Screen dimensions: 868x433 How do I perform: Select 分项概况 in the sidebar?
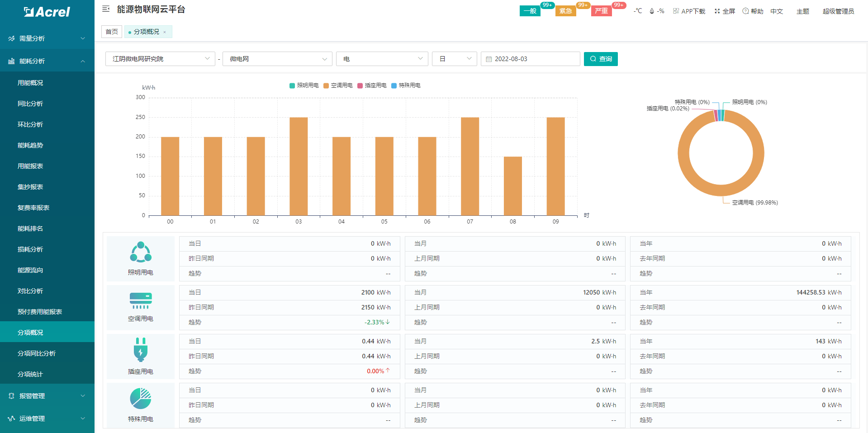pyautogui.click(x=47, y=333)
